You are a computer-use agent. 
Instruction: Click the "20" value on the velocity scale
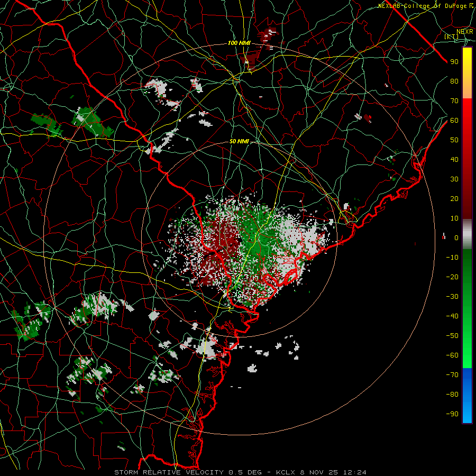454,199
